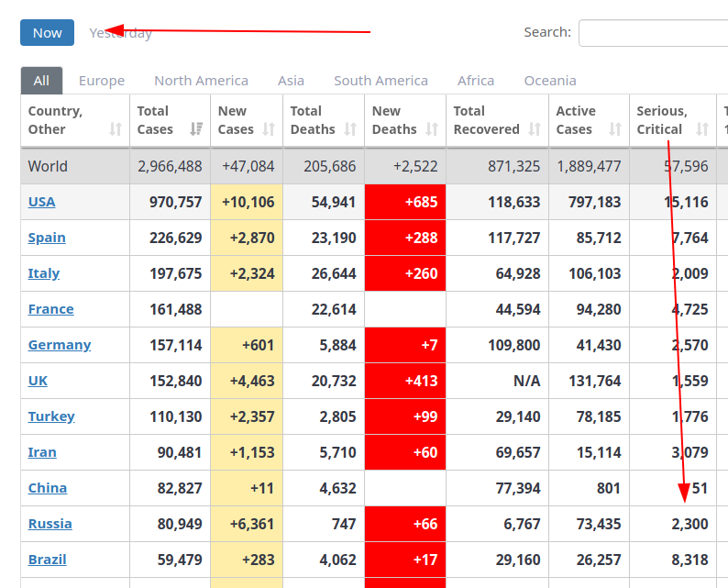Follow the Russia country link
The image size is (728, 588).
50,524
